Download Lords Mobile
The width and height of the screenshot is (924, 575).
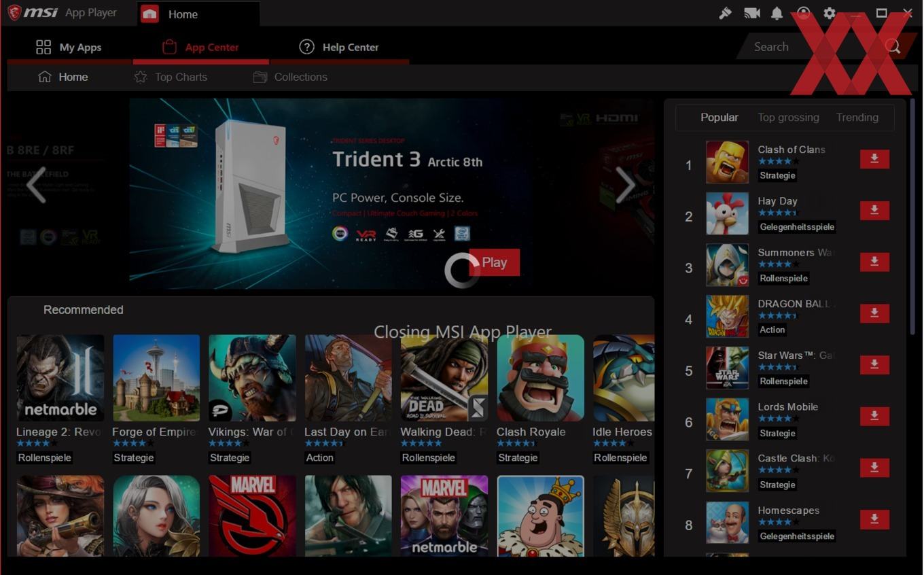tap(874, 417)
